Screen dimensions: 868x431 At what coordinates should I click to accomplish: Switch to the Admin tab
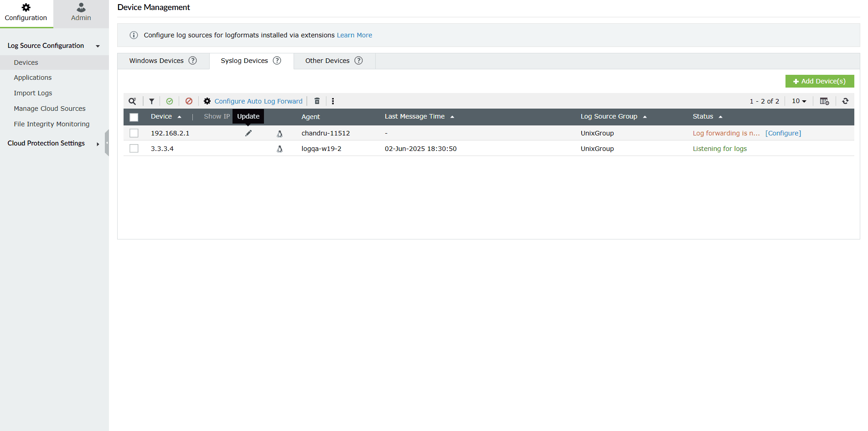point(81,13)
